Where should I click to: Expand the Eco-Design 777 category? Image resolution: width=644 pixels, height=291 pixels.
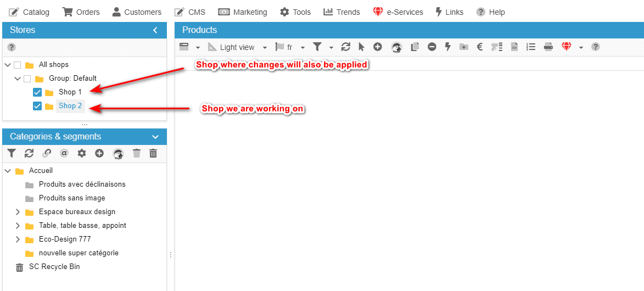tap(17, 239)
